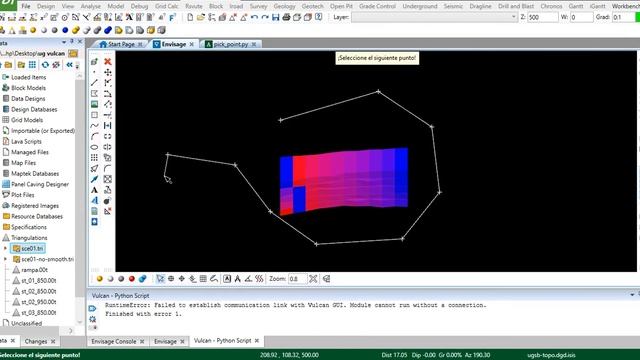Select Lava Scripts in the explorer
640x360 pixels.
26,141
